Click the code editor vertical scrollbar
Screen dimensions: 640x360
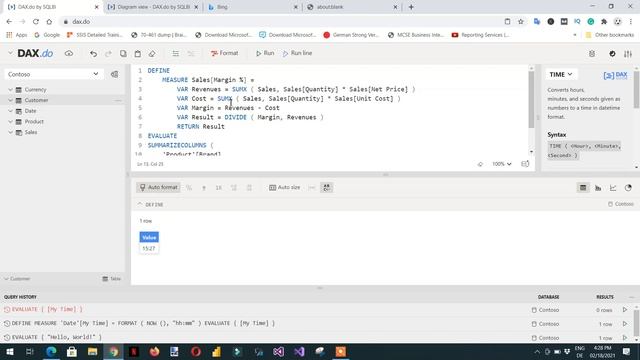[x=531, y=100]
